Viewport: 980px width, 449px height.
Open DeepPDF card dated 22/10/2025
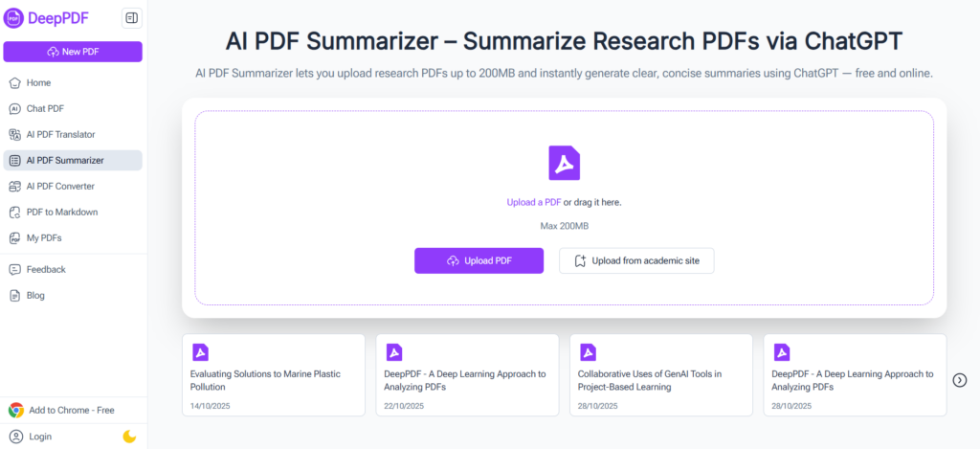(x=467, y=374)
